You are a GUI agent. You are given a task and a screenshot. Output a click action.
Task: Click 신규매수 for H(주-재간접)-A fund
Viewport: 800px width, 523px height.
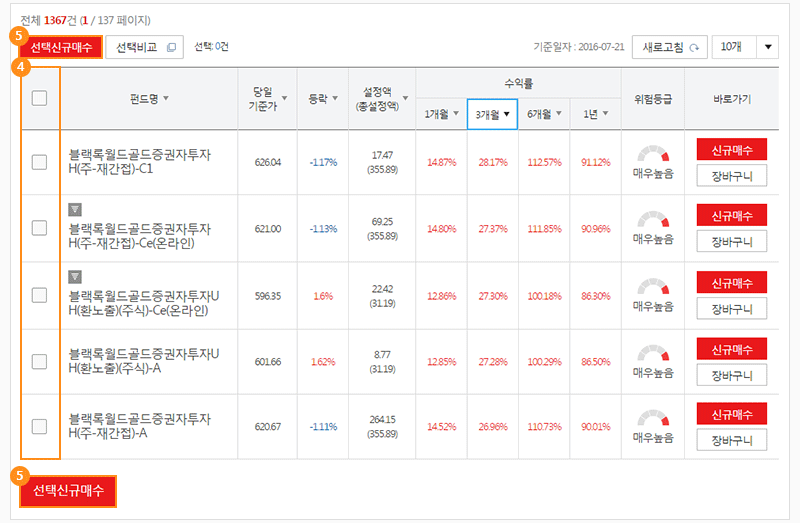(732, 414)
